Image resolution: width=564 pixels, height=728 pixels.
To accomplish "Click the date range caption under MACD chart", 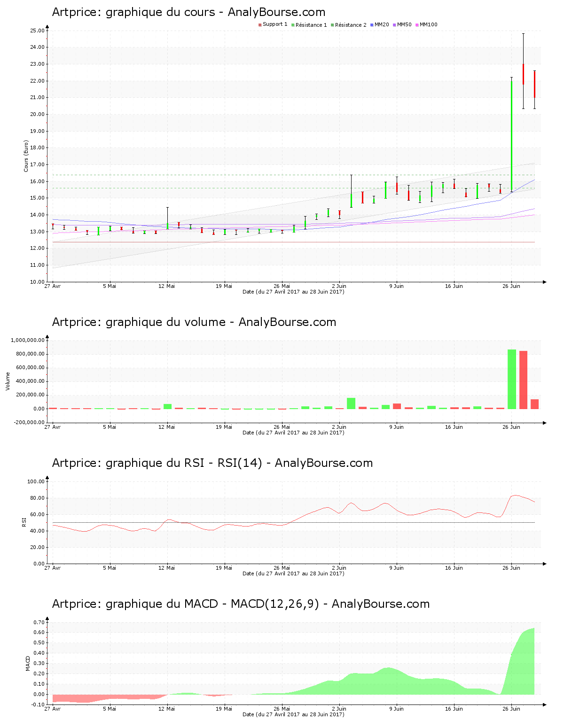I will pos(293,714).
